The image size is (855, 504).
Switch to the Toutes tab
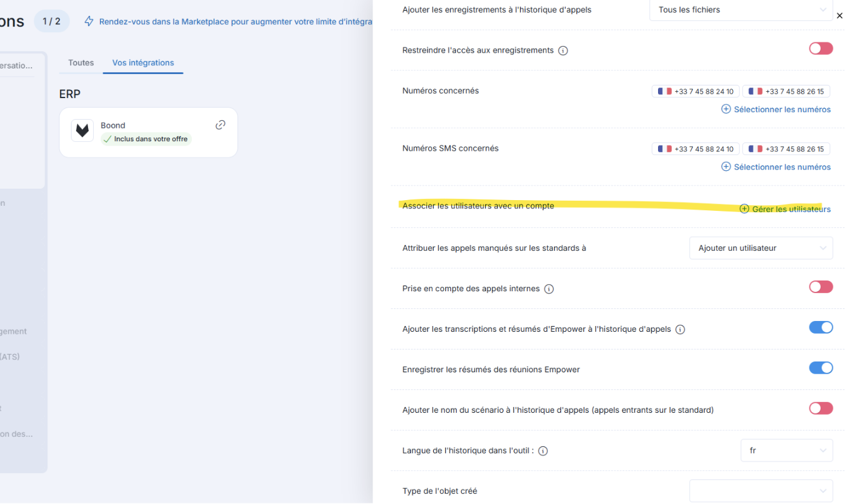click(x=81, y=63)
